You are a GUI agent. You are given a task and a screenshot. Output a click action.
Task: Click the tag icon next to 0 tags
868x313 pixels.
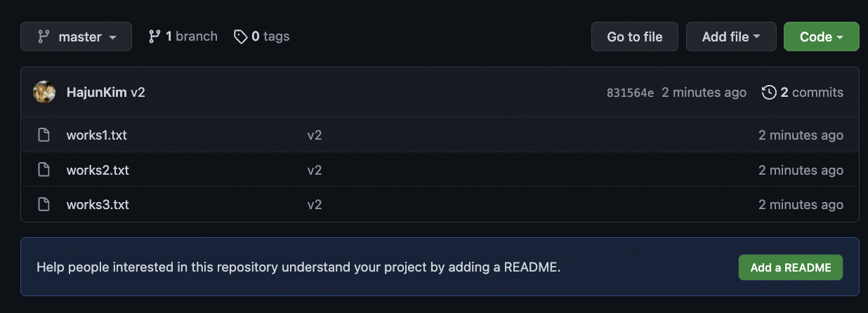point(241,36)
